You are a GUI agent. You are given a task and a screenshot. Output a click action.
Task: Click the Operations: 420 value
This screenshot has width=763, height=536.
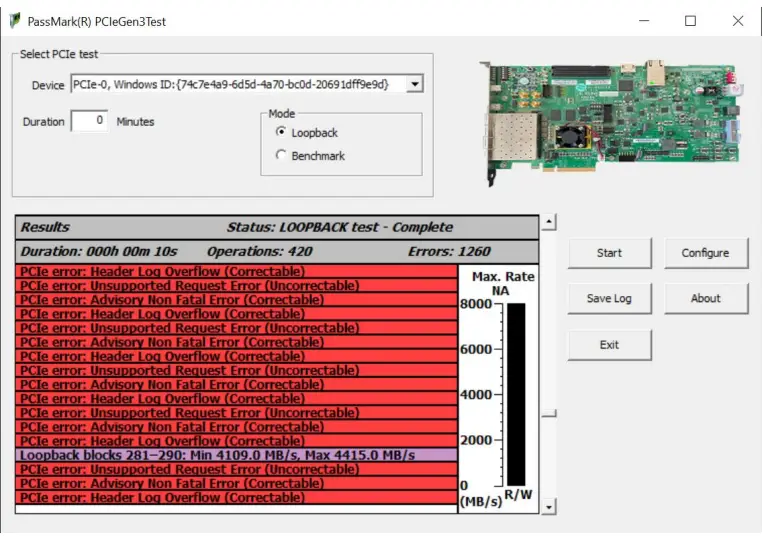[x=260, y=251]
